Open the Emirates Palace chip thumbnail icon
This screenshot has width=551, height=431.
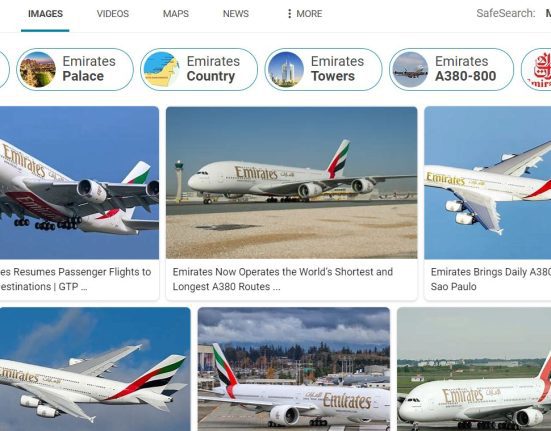[x=37, y=70]
